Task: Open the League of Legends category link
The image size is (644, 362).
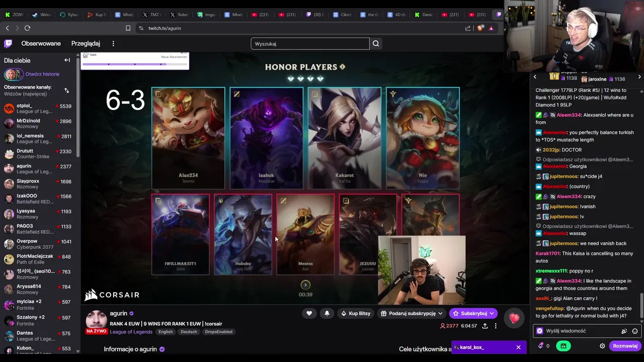Action: pos(131,332)
